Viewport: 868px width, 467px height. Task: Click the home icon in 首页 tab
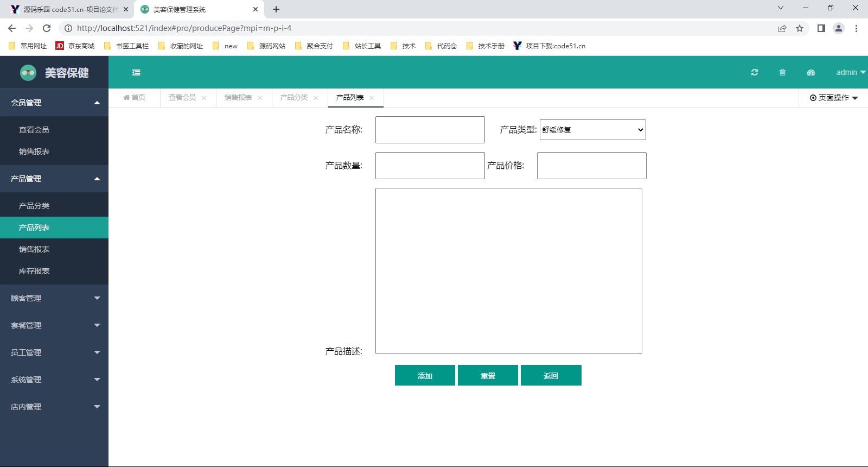[x=126, y=98]
